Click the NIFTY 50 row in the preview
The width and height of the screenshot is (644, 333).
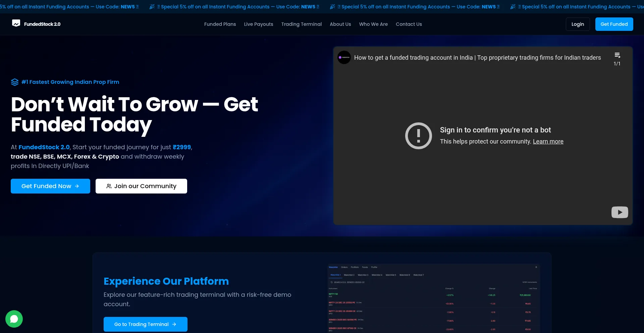point(433,295)
